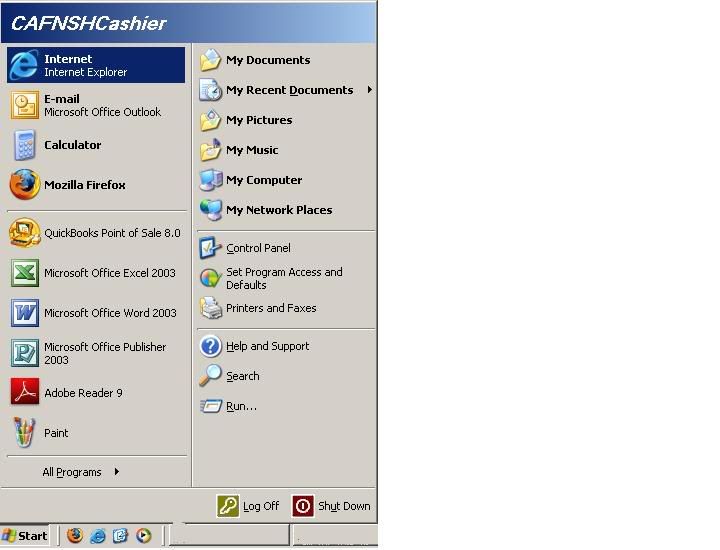Open the My Computer icon
This screenshot has height=550, width=720.
211,180
